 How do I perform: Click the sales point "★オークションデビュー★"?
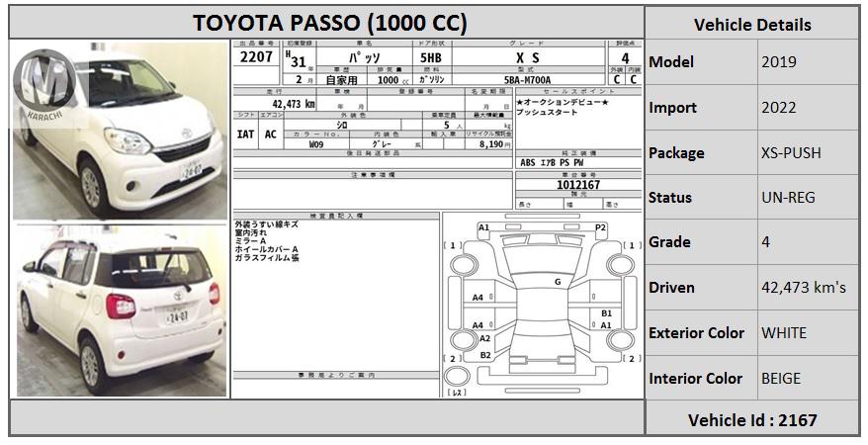click(x=563, y=103)
